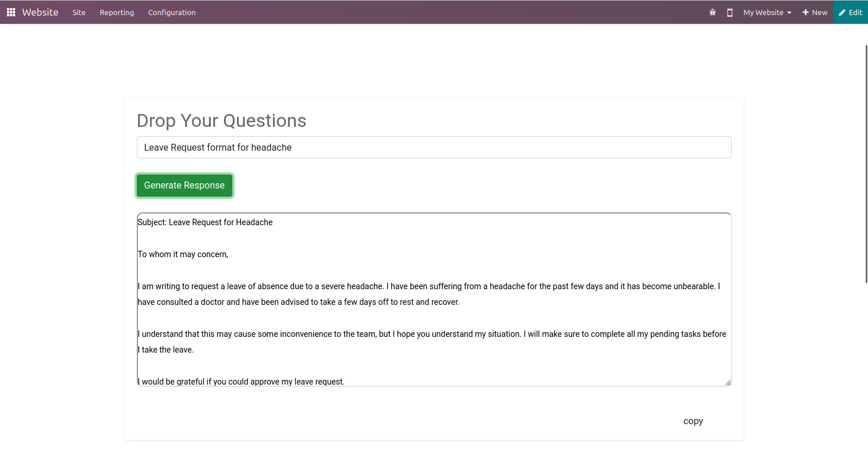Click the plus icon to create New
Image resolution: width=868 pixels, height=455 pixels.
click(x=806, y=12)
